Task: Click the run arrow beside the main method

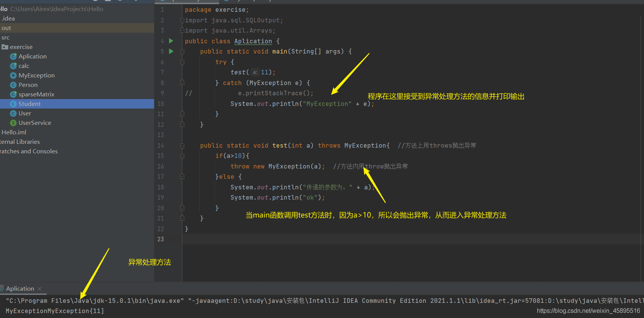Action: tap(171, 51)
